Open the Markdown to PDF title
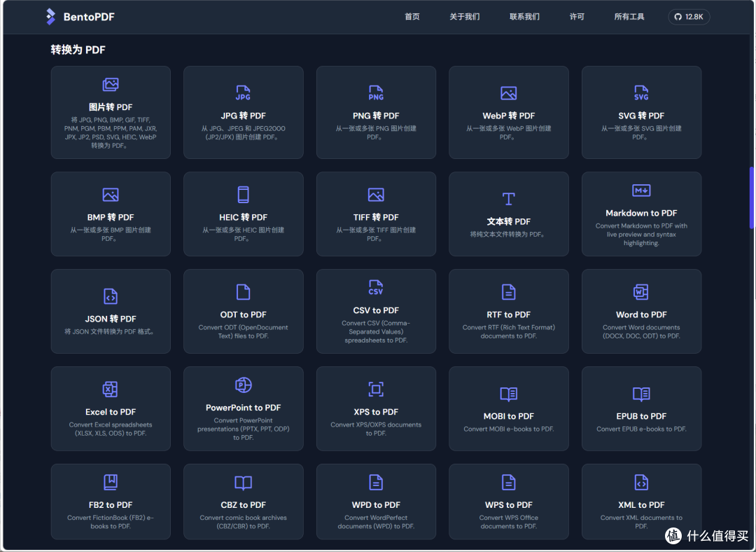 pyautogui.click(x=641, y=213)
